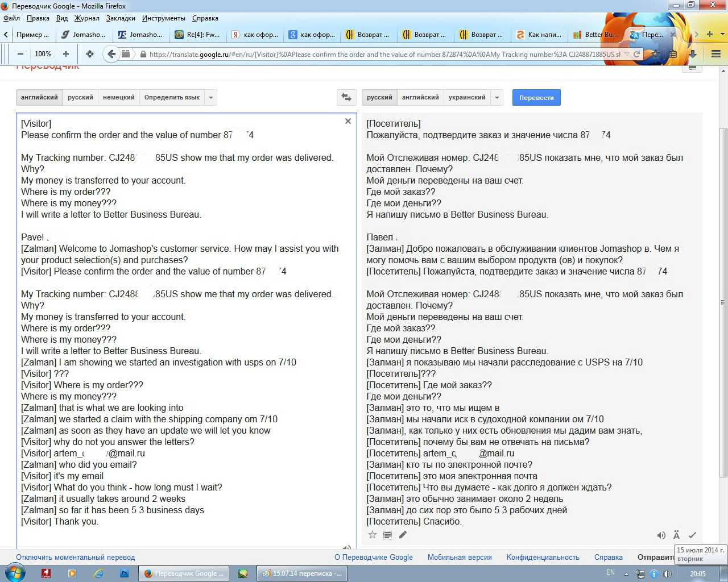Select английский as the source language
Image resolution: width=728 pixels, height=582 pixels.
(x=39, y=97)
